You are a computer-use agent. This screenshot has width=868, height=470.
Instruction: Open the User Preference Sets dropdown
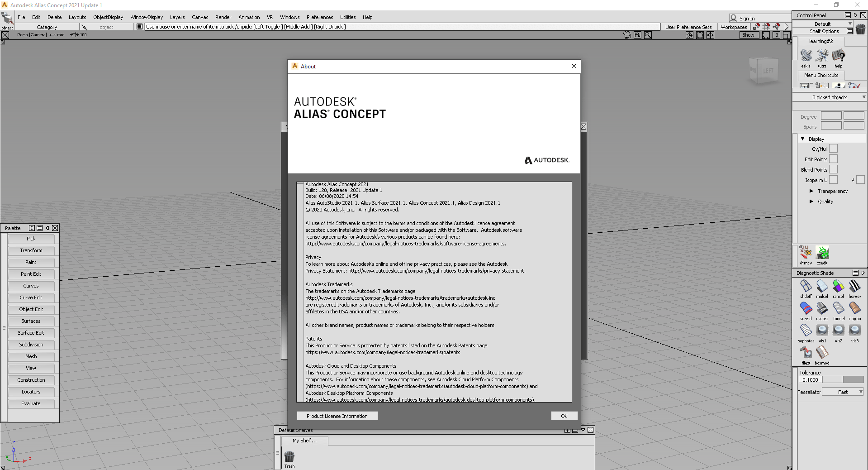[688, 27]
